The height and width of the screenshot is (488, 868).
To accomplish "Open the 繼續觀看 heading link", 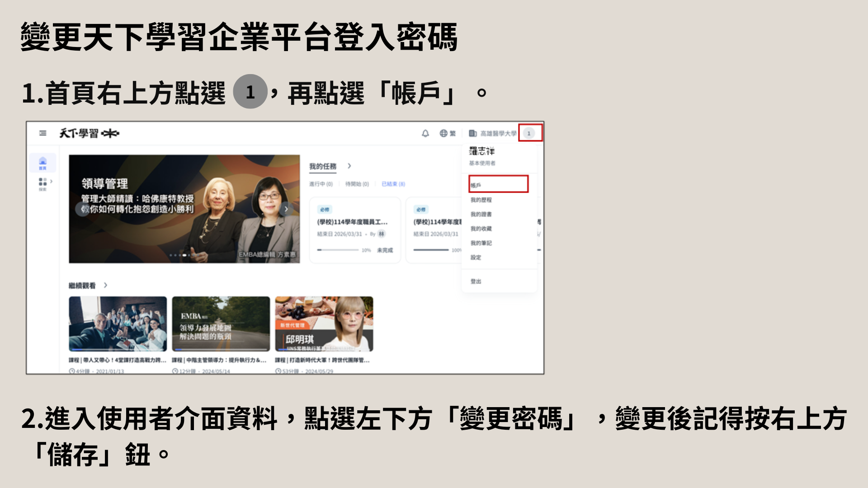I will click(82, 286).
